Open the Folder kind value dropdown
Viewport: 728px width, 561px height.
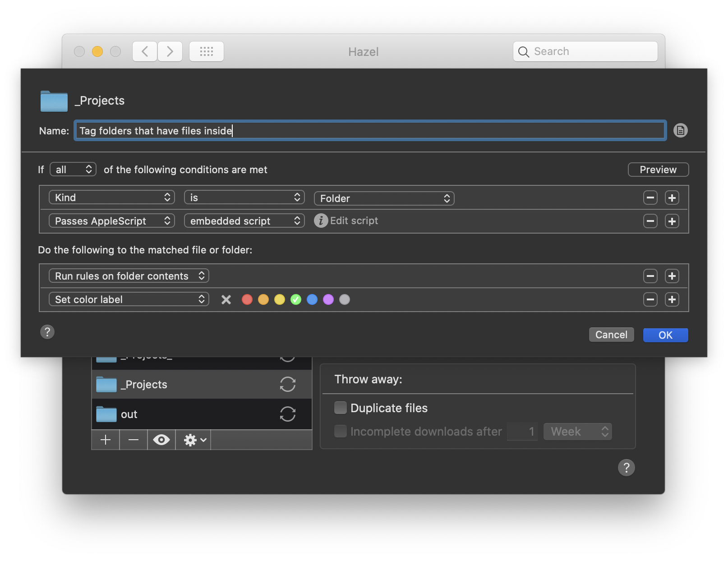point(384,198)
